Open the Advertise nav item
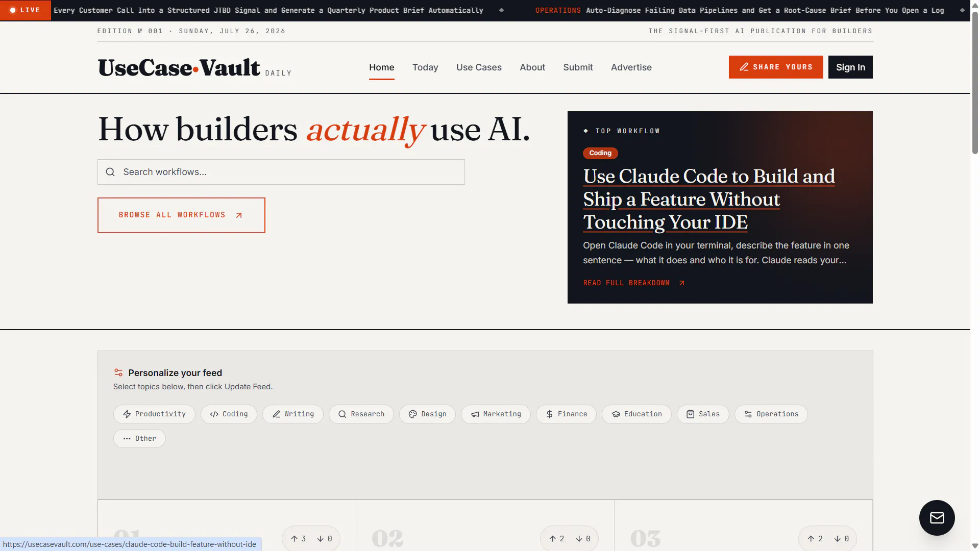This screenshot has width=980, height=551. (x=631, y=67)
